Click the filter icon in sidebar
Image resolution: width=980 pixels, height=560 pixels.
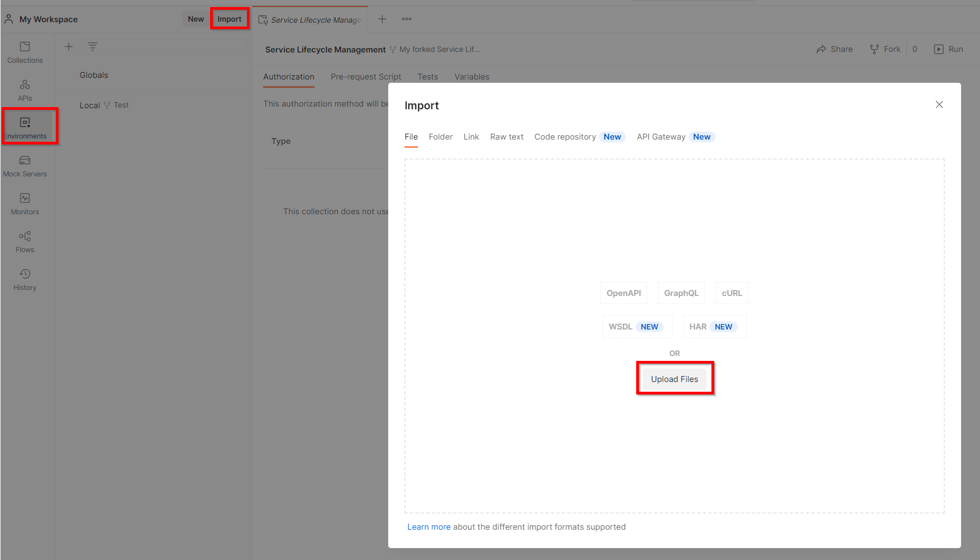coord(93,47)
